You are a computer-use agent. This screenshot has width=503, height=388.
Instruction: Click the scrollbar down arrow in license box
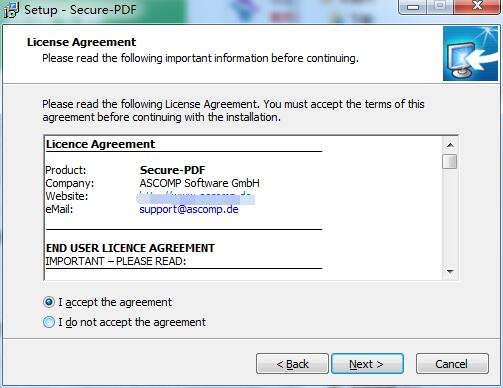pos(450,272)
